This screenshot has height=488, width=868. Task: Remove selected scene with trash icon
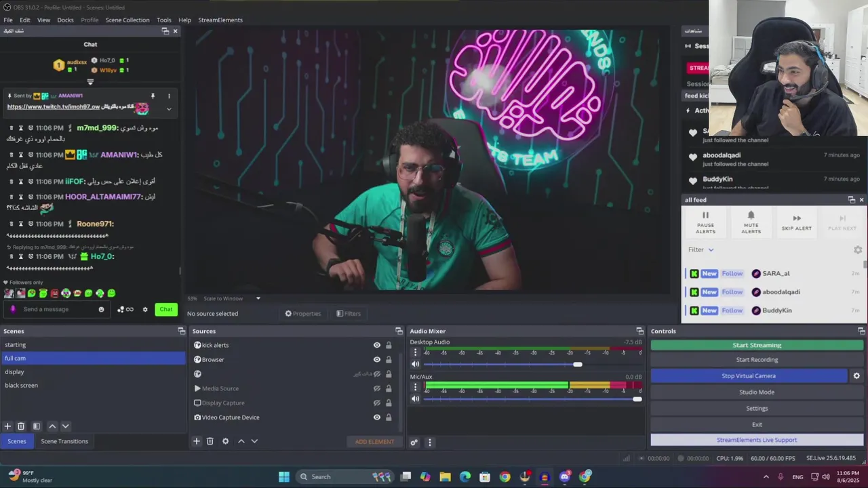(x=21, y=426)
